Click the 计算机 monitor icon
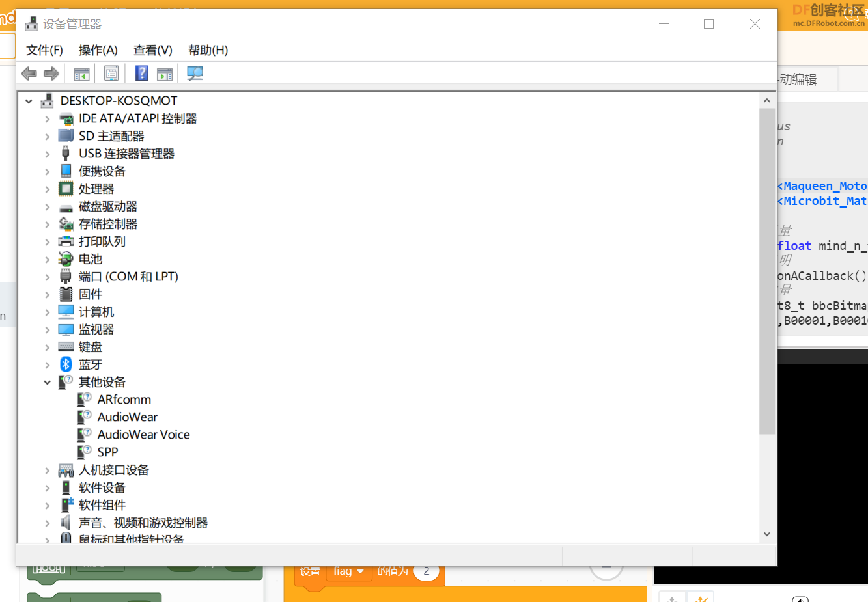868x602 pixels. pos(66,312)
